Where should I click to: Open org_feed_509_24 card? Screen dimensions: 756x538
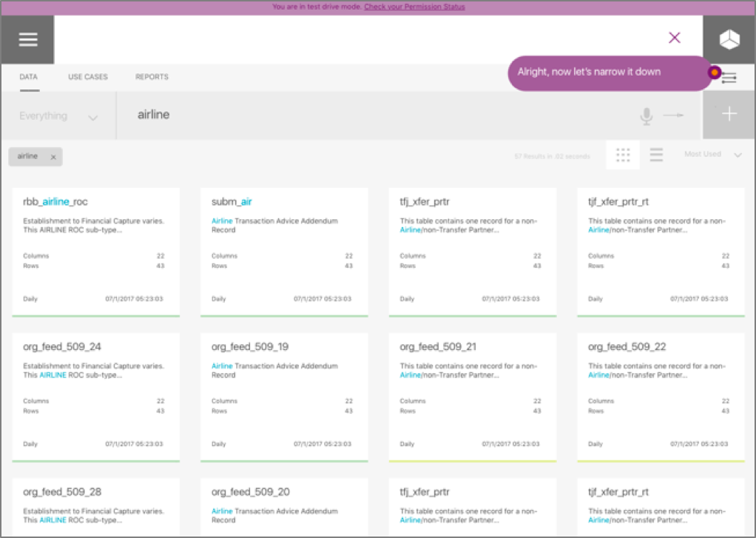coord(96,397)
